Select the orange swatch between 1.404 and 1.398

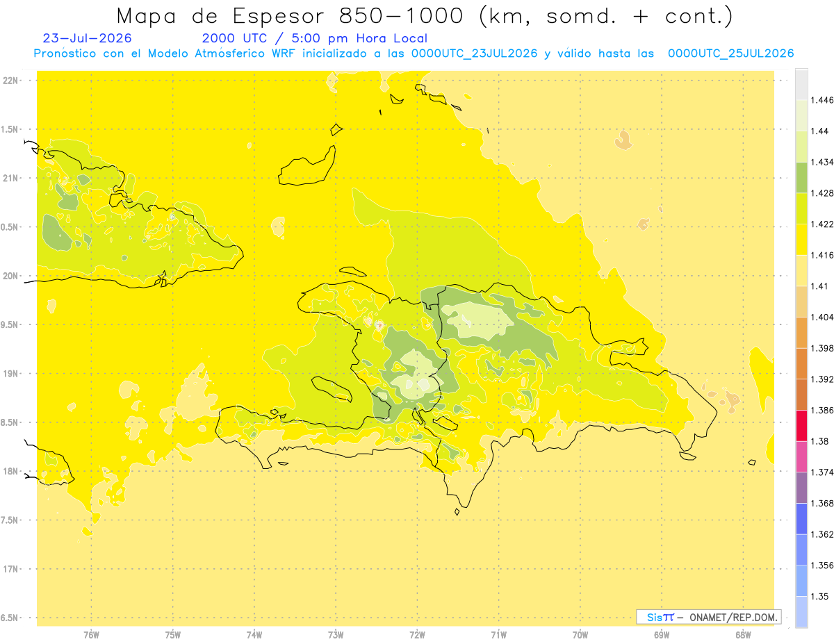(801, 332)
